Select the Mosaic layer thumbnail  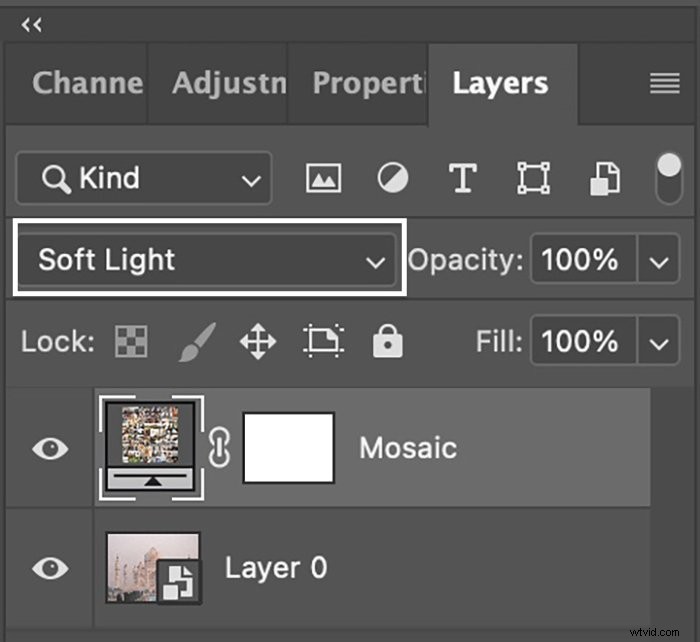(x=151, y=448)
